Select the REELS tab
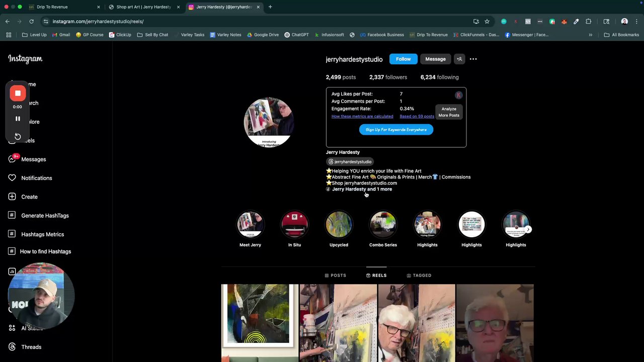Image resolution: width=644 pixels, height=362 pixels. point(376,276)
